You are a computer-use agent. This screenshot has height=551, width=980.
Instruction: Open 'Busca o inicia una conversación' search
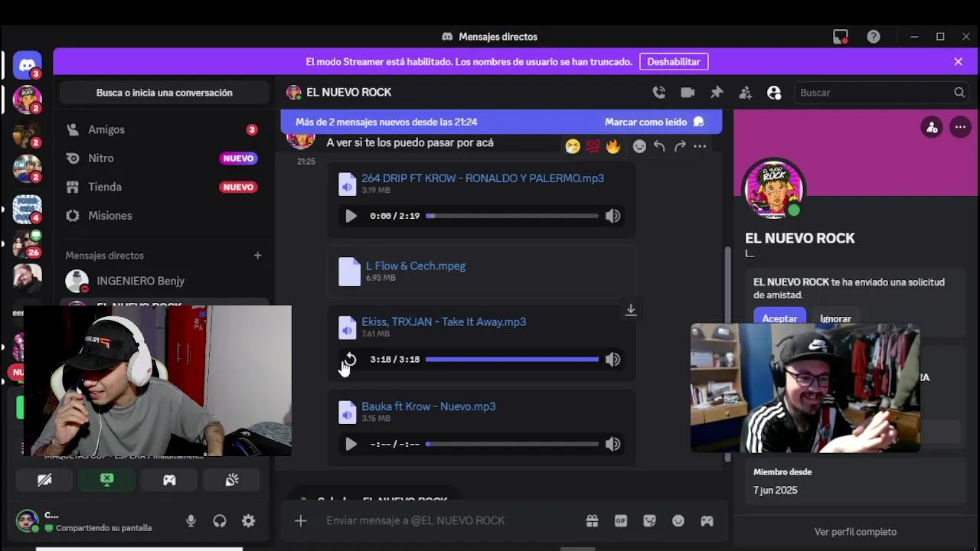point(165,93)
